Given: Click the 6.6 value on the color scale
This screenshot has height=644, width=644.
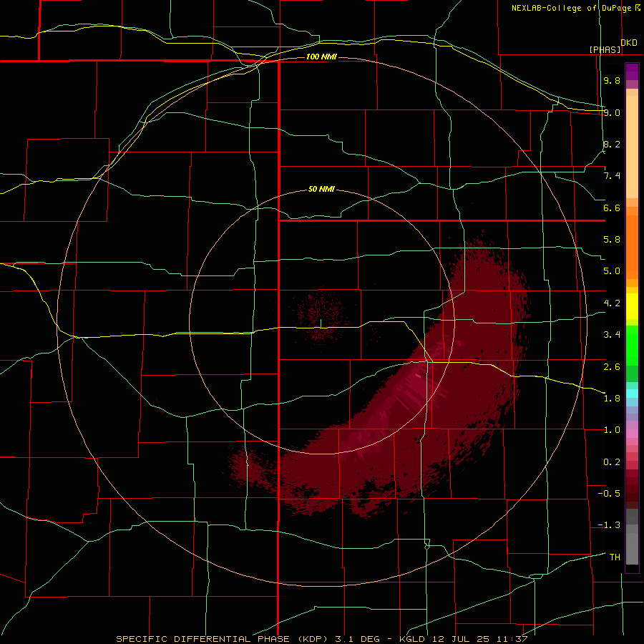Looking at the screenshot, I should pyautogui.click(x=612, y=208).
